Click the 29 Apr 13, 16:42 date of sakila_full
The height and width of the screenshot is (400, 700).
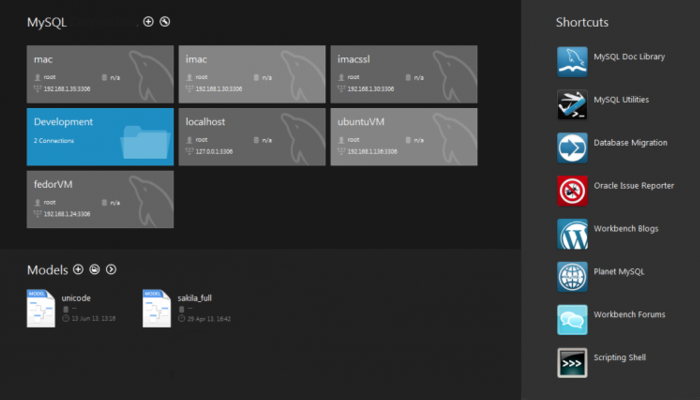click(209, 319)
